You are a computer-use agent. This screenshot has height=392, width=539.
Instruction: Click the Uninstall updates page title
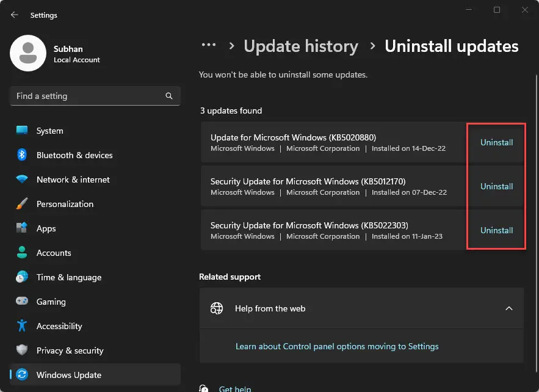[451, 46]
